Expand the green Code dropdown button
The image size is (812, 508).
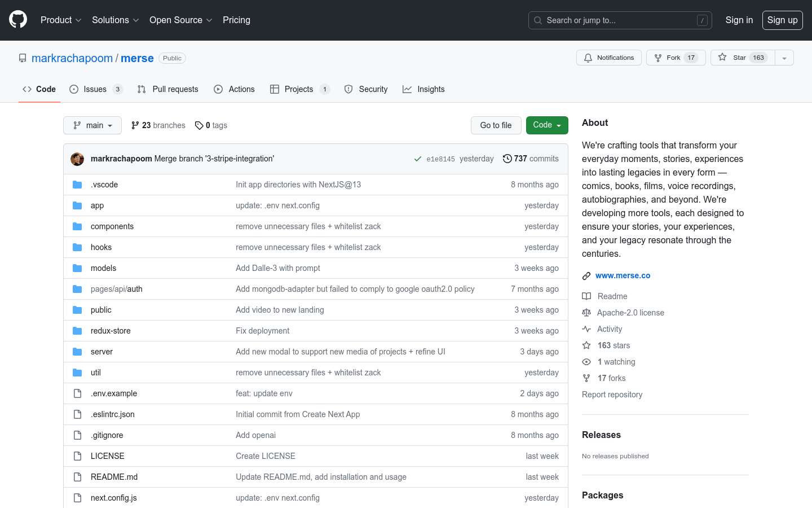(547, 125)
